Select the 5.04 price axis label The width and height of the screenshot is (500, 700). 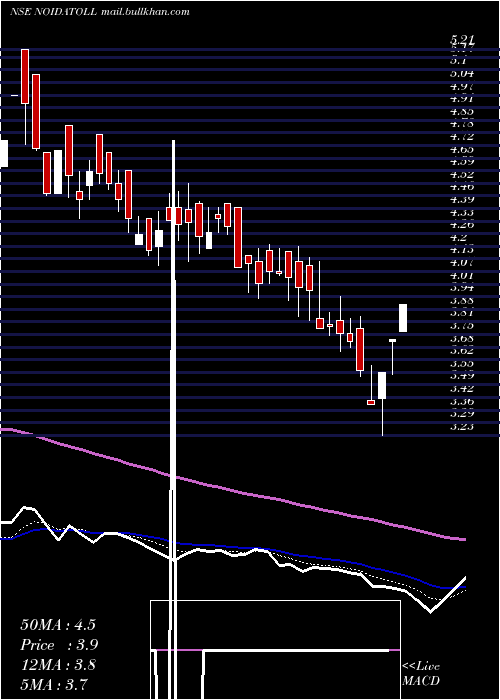pos(462,73)
